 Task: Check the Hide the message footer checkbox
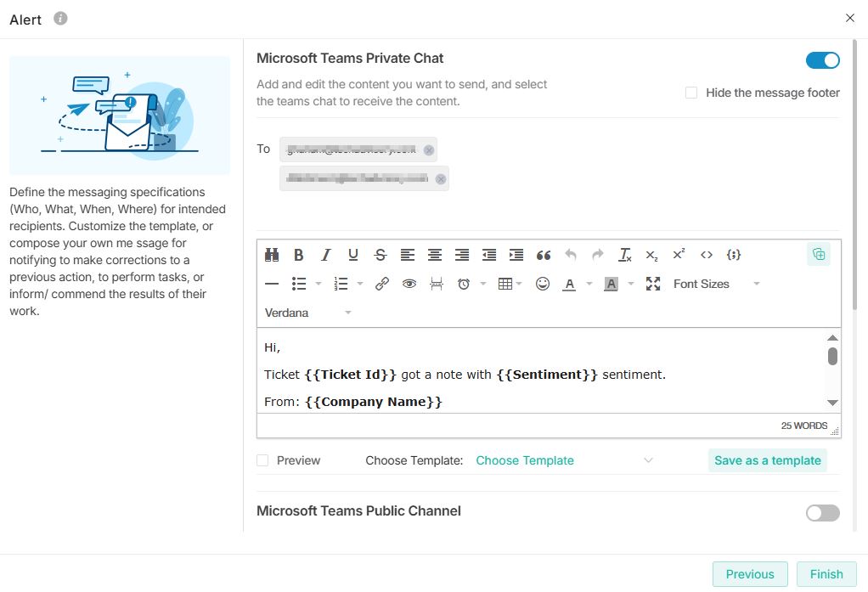pyautogui.click(x=691, y=93)
